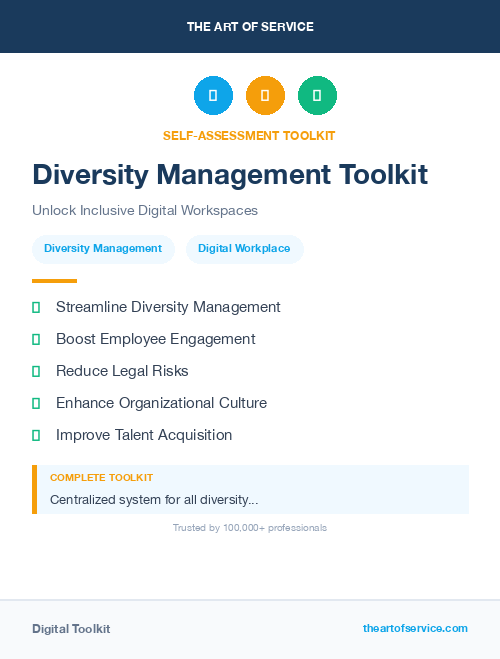Click the orange circle icon
The height and width of the screenshot is (659, 500).
pyautogui.click(x=265, y=95)
